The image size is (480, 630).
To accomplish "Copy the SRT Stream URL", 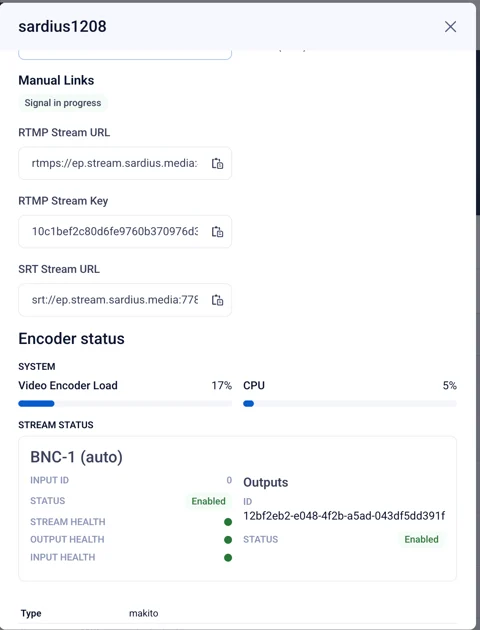I will (217, 300).
